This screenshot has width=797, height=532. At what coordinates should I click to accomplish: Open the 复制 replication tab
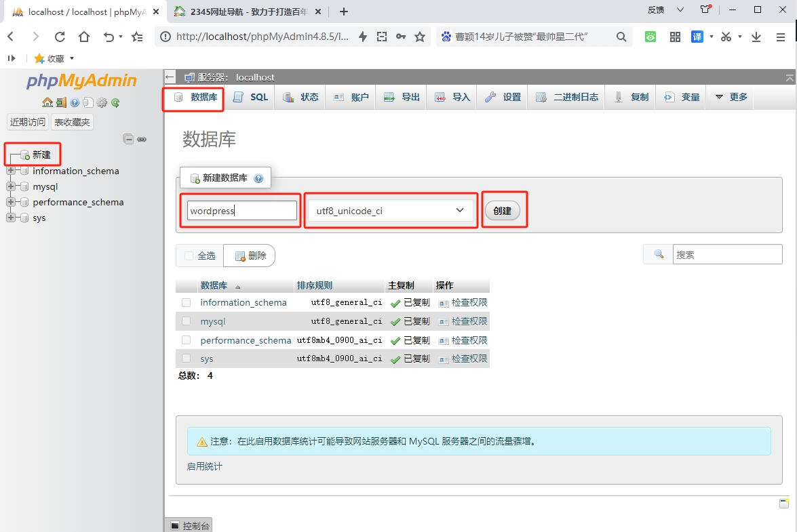pos(631,97)
